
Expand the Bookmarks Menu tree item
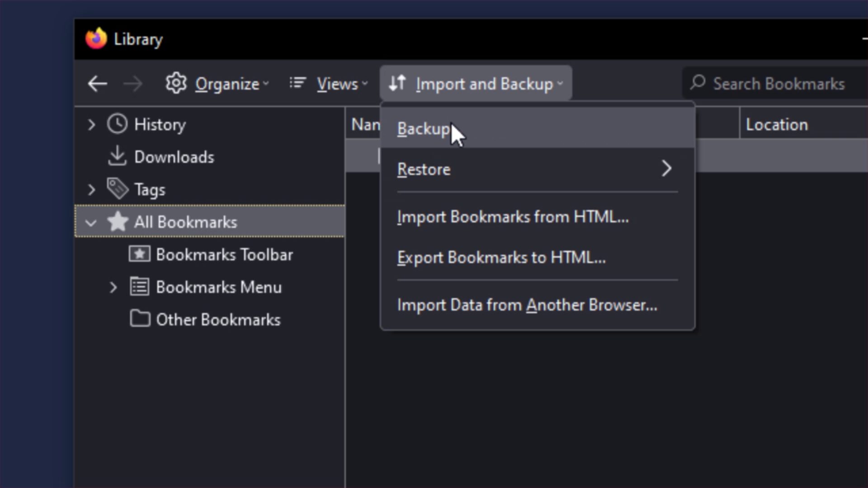click(113, 287)
